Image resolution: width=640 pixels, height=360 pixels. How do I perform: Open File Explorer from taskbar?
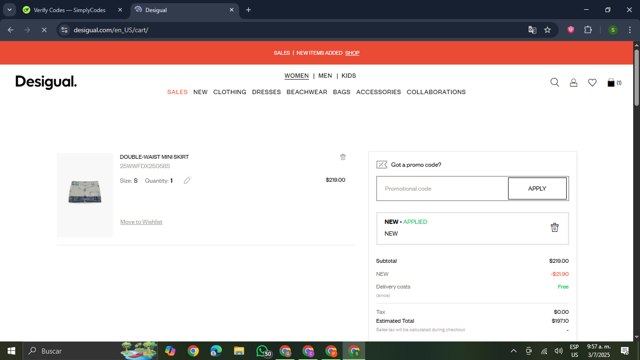point(239,351)
